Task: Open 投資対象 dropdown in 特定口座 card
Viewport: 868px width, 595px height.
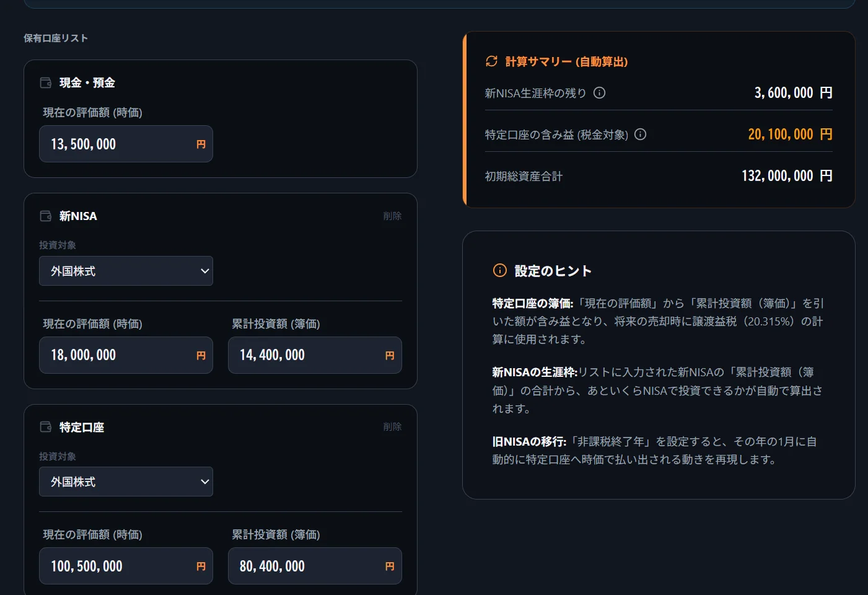Action: [x=126, y=482]
